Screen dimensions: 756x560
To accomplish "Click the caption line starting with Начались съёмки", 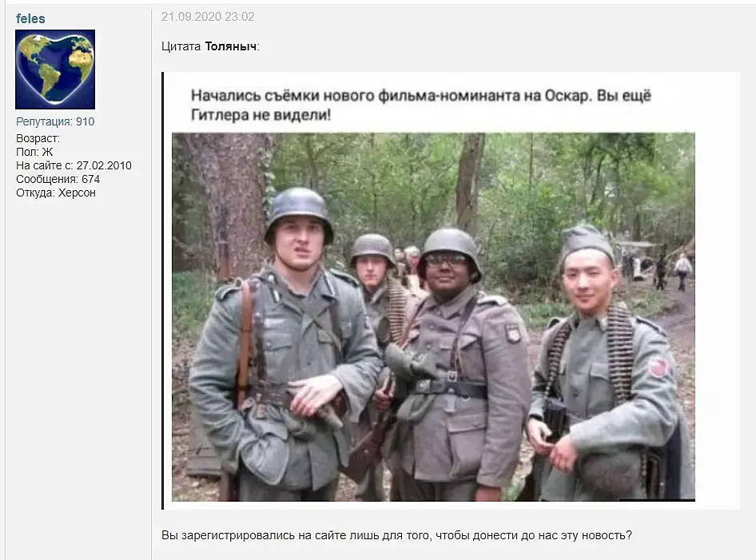I will click(421, 95).
